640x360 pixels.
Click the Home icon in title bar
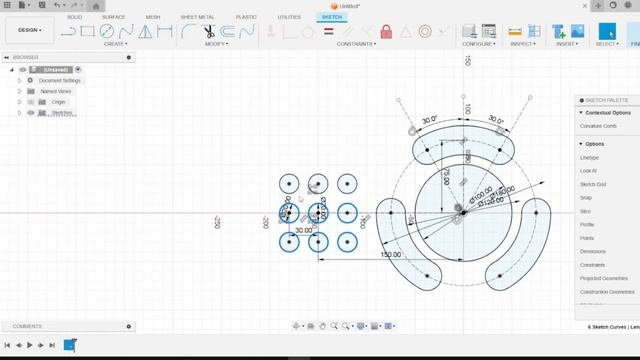coord(96,6)
